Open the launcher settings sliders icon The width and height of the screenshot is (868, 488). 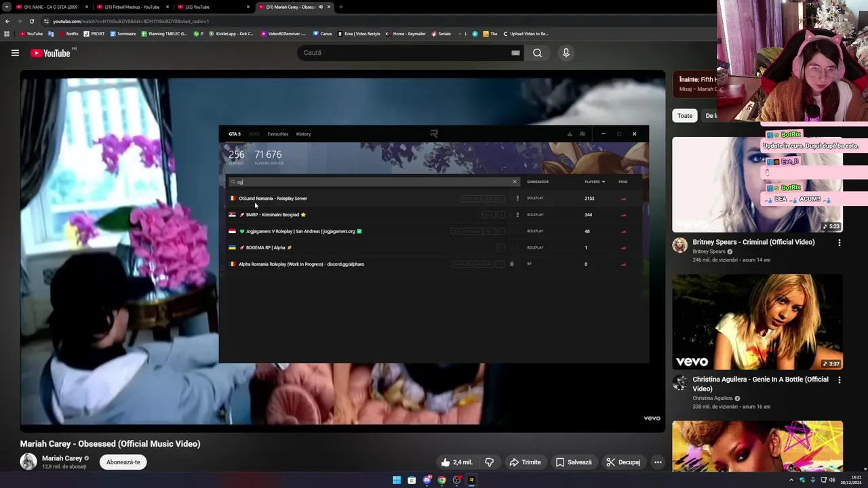[x=583, y=134]
